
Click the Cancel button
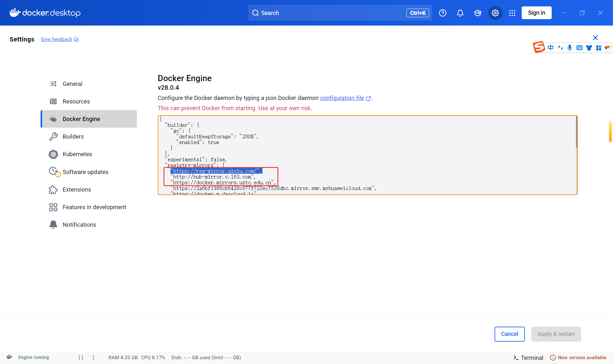point(510,334)
